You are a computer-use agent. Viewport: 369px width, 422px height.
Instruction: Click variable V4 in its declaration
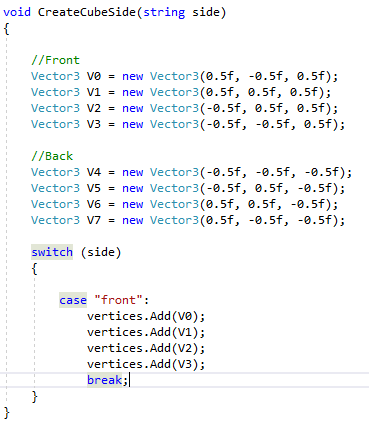94,172
